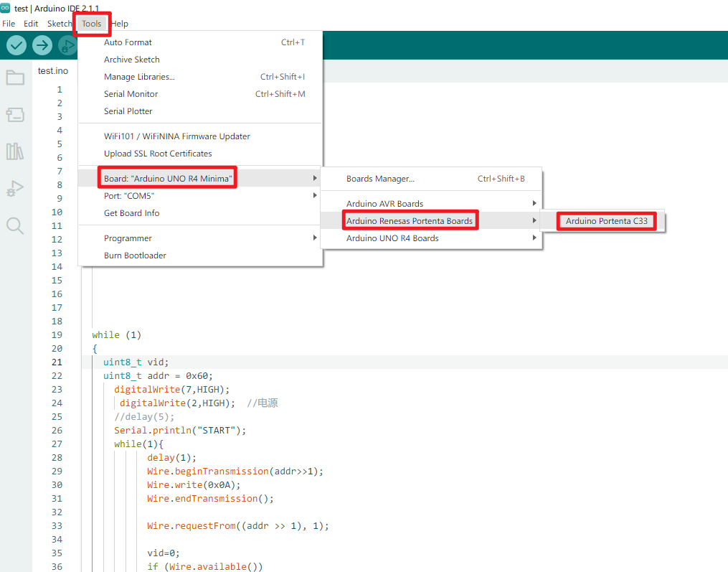This screenshot has height=572, width=728.
Task: Launch Serial Monitor from Tools menu
Action: point(200,94)
